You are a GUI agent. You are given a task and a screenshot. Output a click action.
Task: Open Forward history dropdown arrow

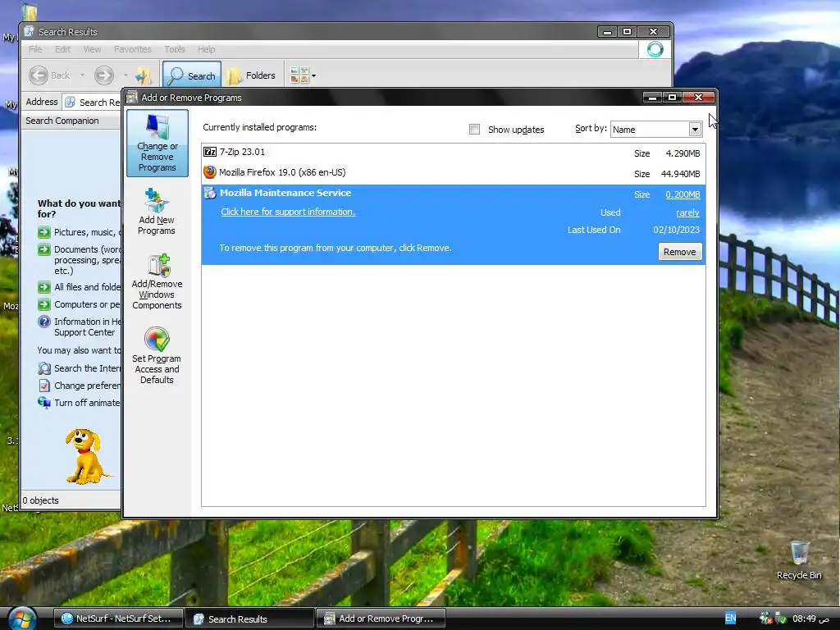[x=126, y=75]
